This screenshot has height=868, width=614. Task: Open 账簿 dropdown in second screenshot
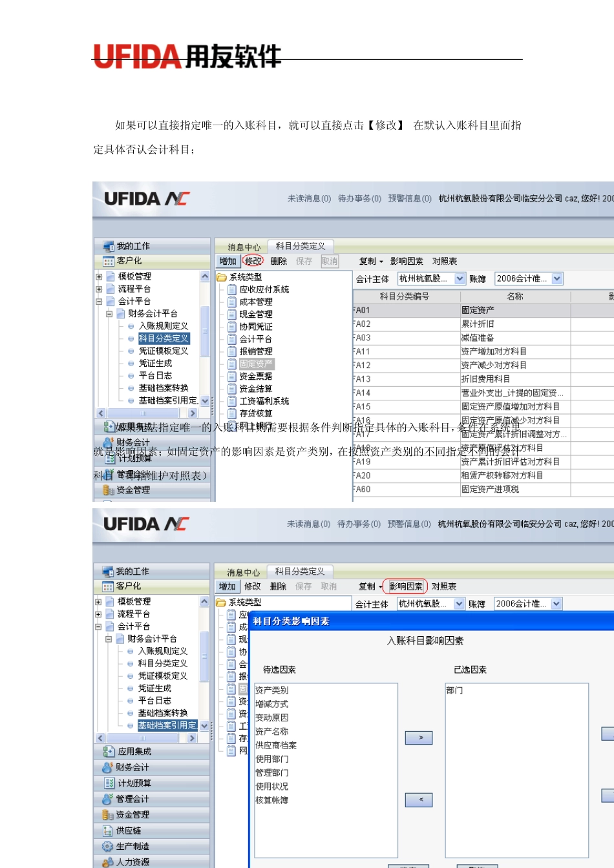click(x=556, y=604)
